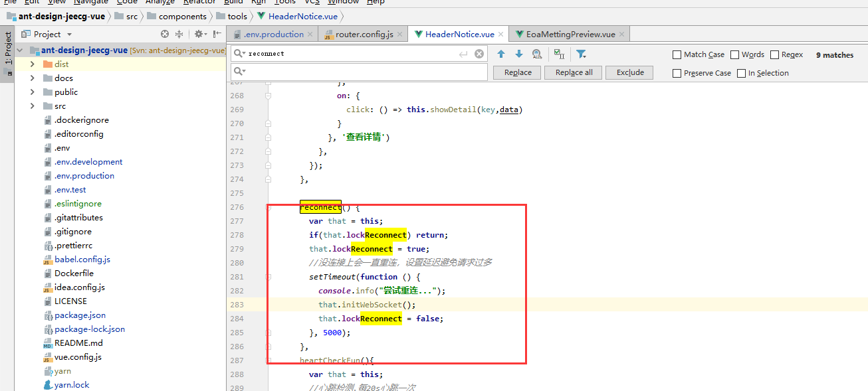The width and height of the screenshot is (868, 391).
Task: Select .env.development in the project tree
Action: click(88, 162)
